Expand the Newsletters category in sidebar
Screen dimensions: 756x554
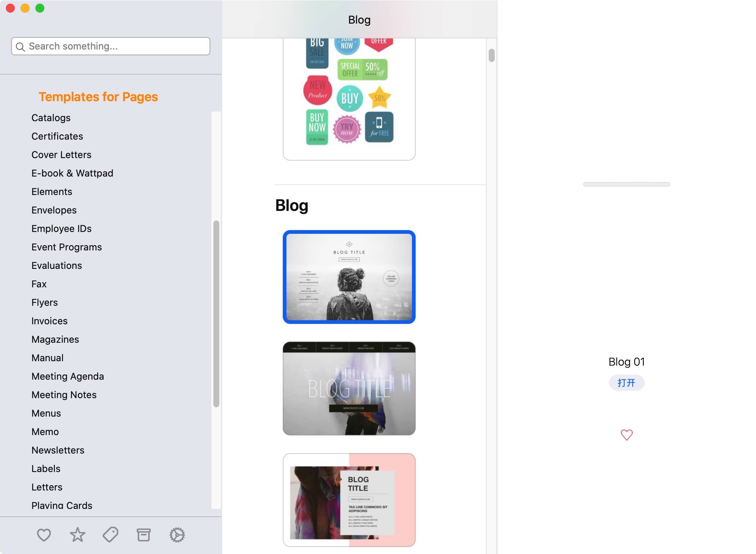58,450
